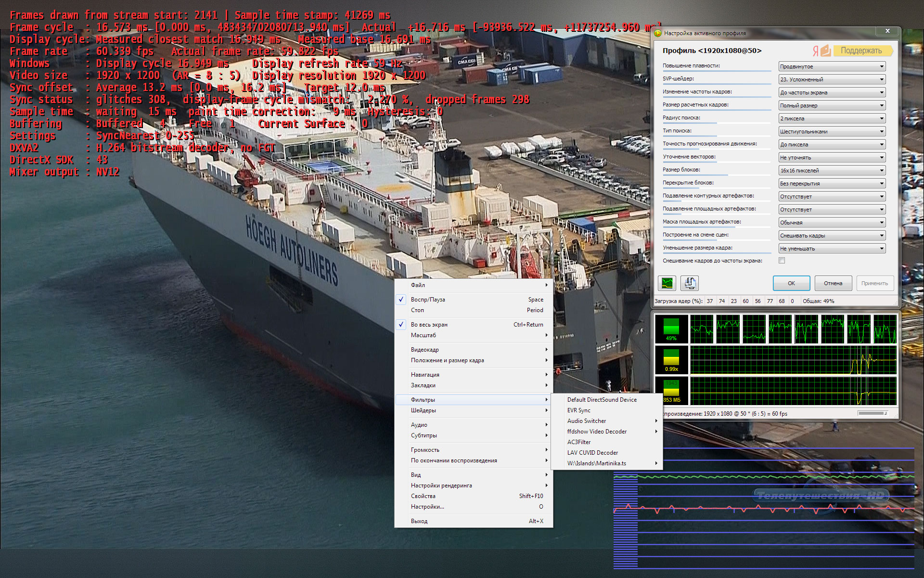Open the Радиус поиска dropdown
The width and height of the screenshot is (924, 578).
click(832, 118)
